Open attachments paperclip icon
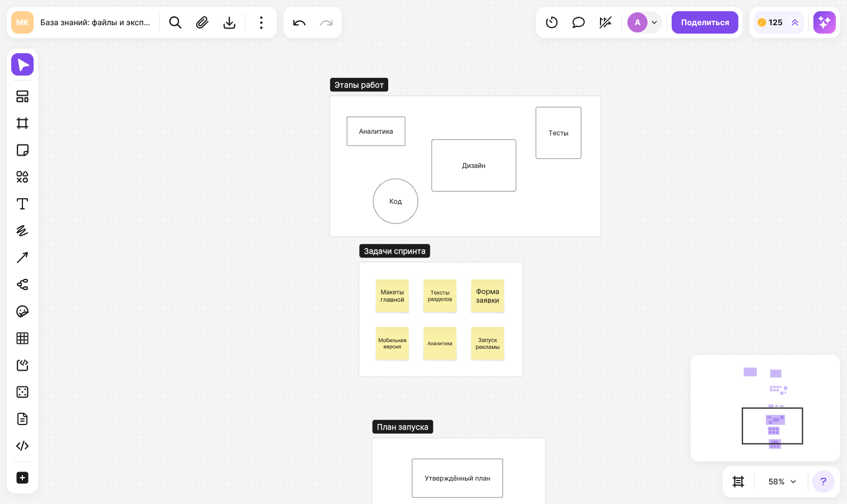This screenshot has height=504, width=847. (x=202, y=22)
